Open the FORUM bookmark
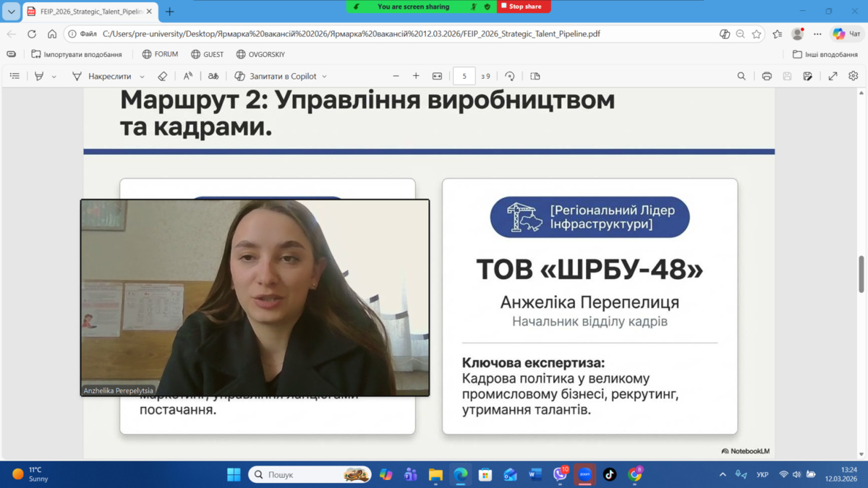 click(160, 54)
